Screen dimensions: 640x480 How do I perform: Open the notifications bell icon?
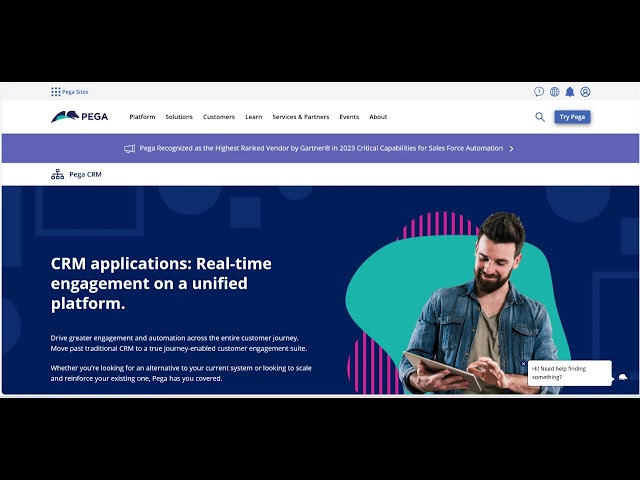570,92
